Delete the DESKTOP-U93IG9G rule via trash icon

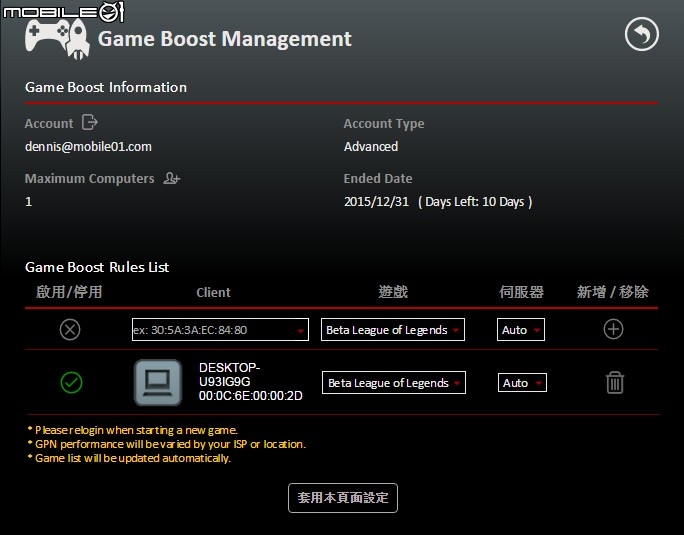pyautogui.click(x=615, y=382)
